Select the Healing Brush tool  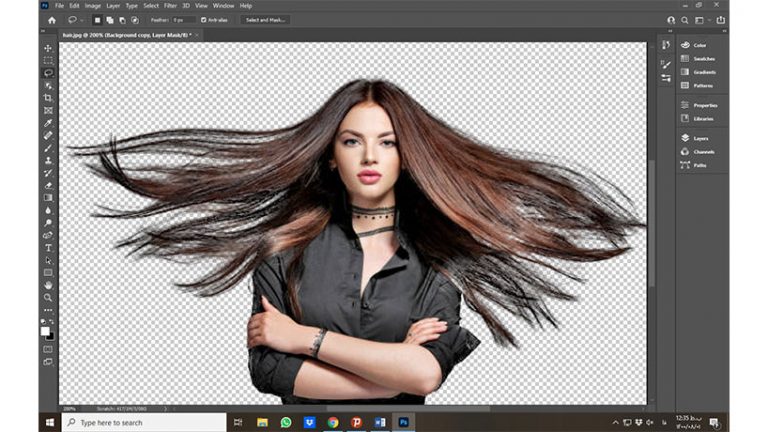click(48, 136)
